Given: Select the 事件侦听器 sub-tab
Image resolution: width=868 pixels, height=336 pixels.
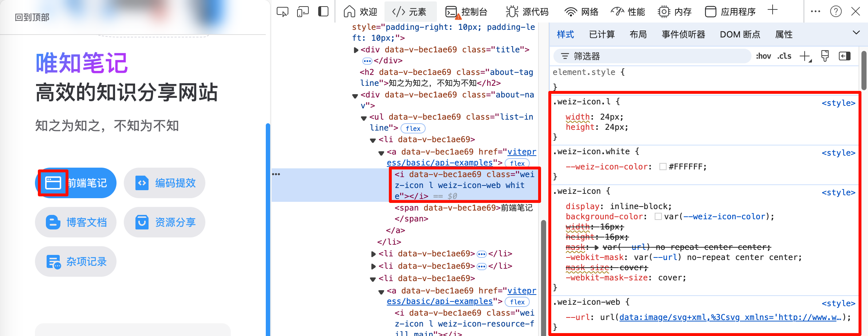Looking at the screenshot, I should (x=683, y=35).
